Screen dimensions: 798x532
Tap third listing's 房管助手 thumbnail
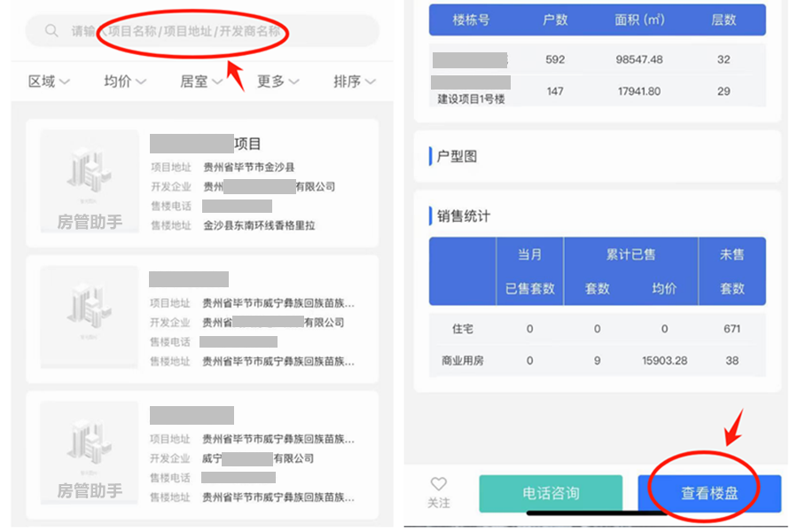[90, 452]
